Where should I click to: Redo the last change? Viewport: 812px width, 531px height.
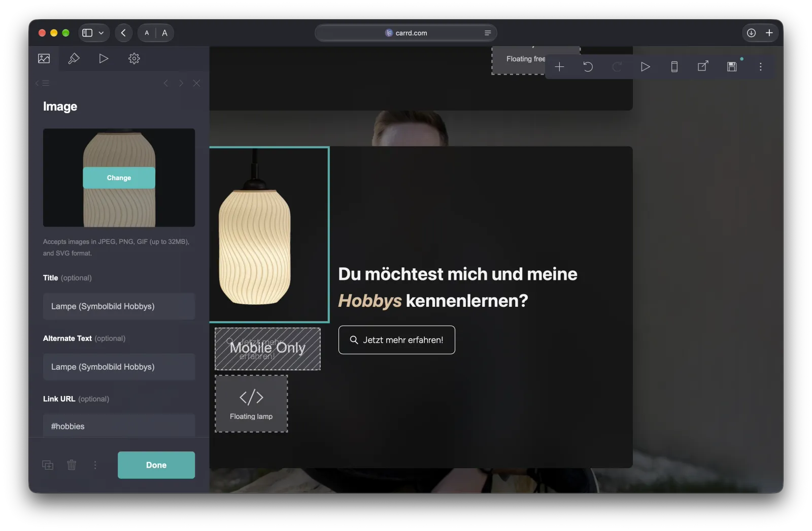pyautogui.click(x=617, y=67)
